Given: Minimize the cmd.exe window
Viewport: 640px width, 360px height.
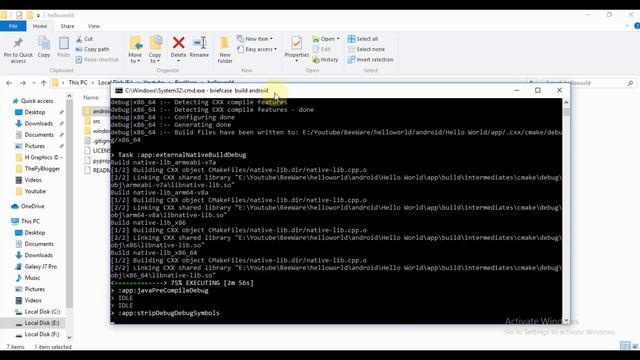Looking at the screenshot, I should (516, 90).
